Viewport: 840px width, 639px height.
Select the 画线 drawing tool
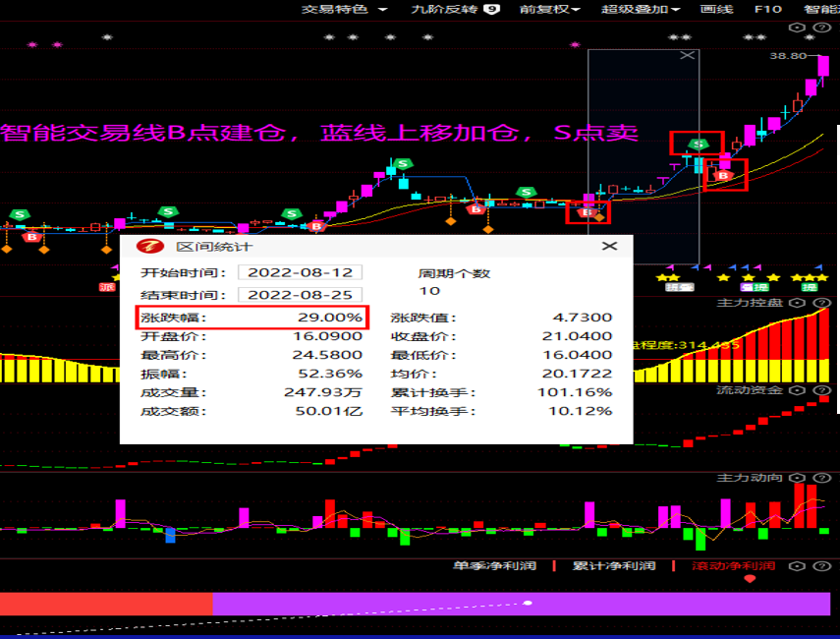coord(716,9)
